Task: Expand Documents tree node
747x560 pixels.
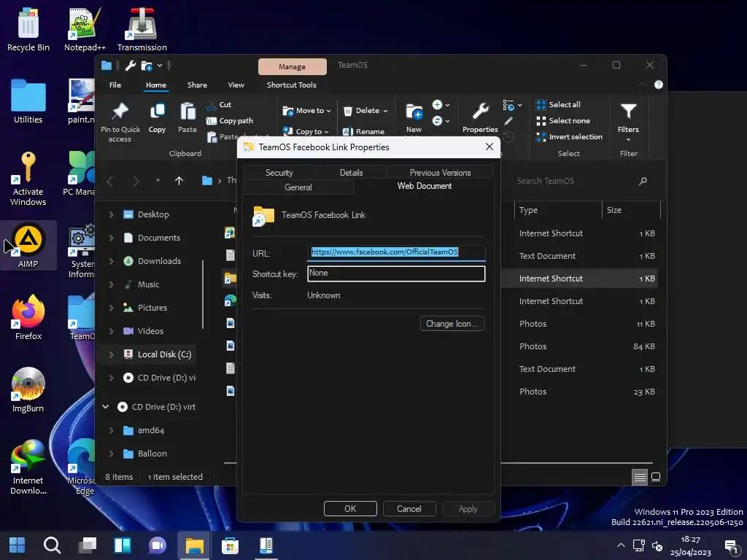Action: click(111, 238)
